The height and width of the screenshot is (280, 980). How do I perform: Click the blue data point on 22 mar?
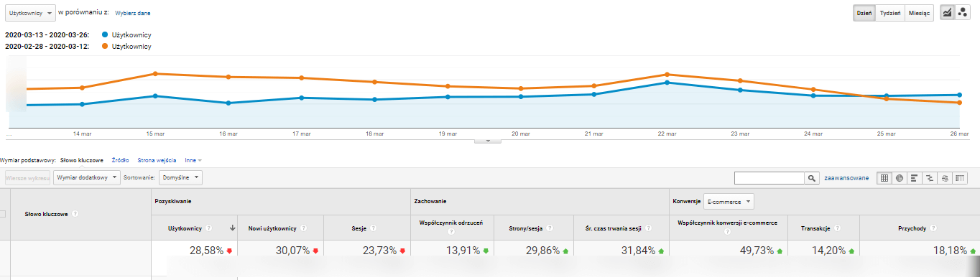pyautogui.click(x=667, y=83)
